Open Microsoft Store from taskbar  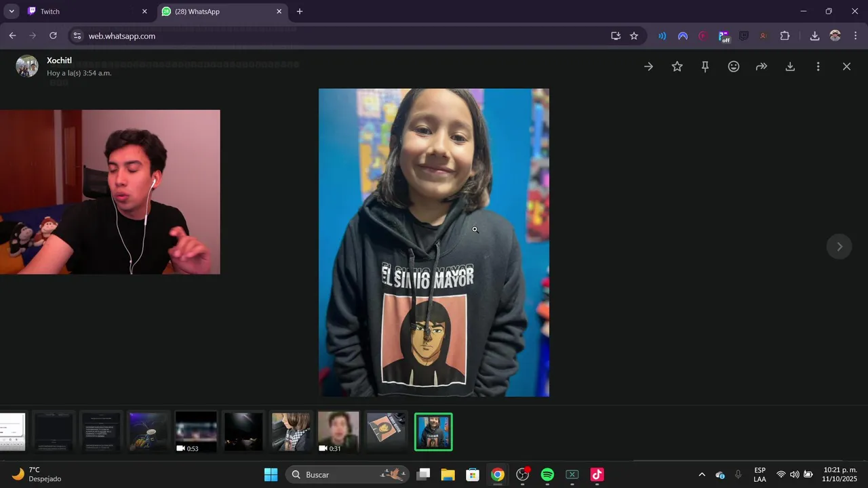pyautogui.click(x=473, y=474)
